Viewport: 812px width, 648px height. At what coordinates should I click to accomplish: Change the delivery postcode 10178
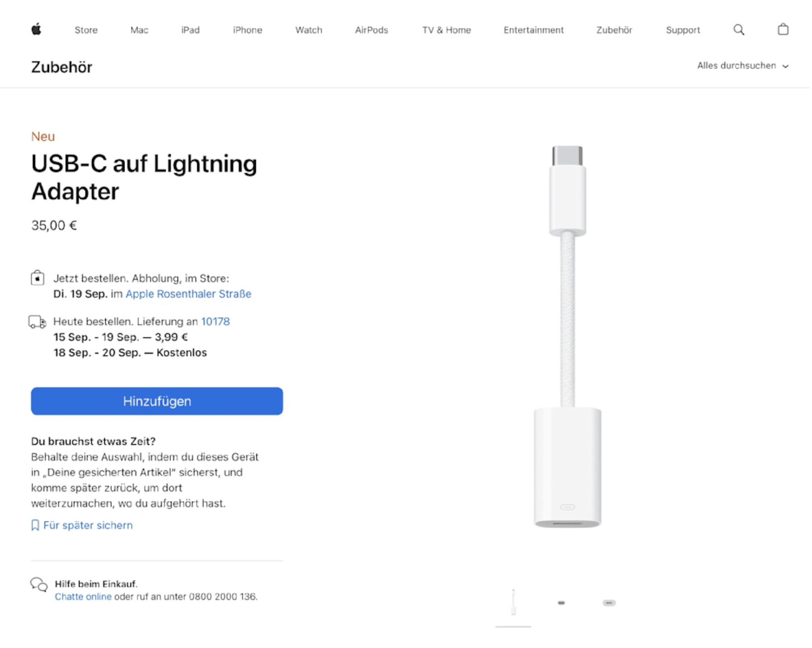pos(215,322)
